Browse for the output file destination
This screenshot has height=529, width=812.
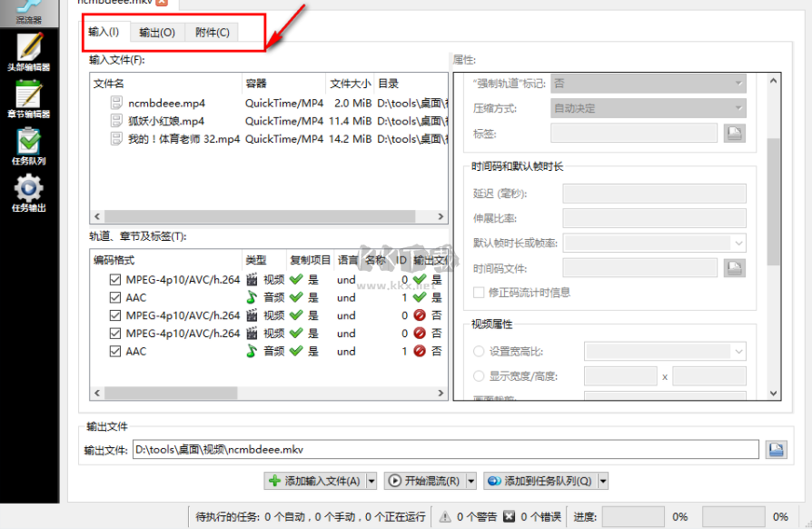[777, 449]
